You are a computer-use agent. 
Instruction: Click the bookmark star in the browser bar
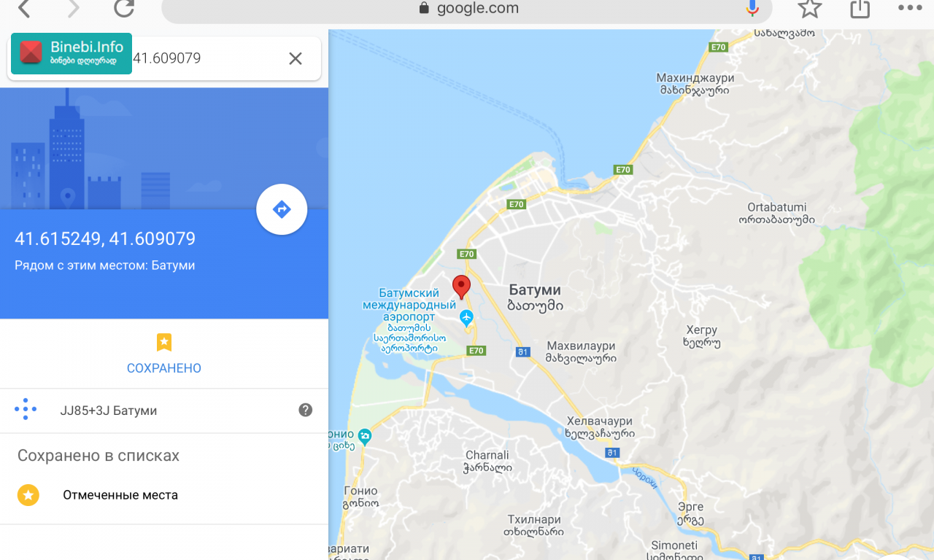[x=810, y=9]
